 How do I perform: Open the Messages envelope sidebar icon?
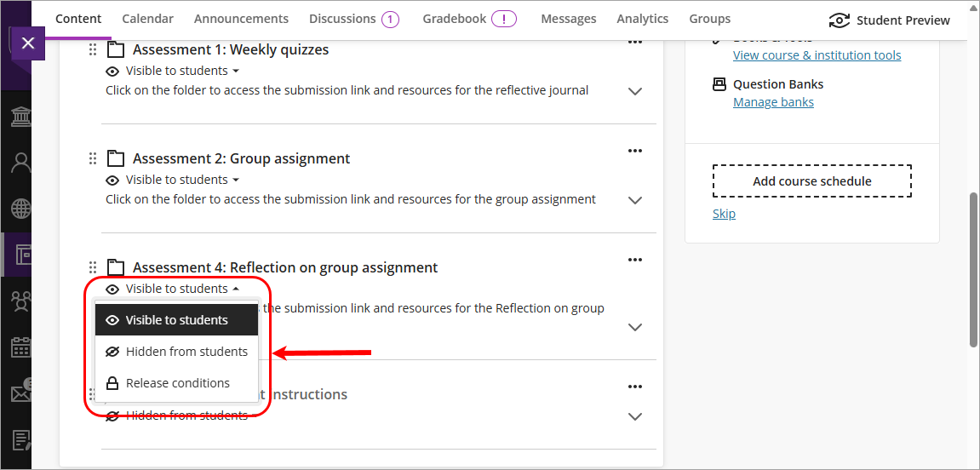(x=20, y=393)
